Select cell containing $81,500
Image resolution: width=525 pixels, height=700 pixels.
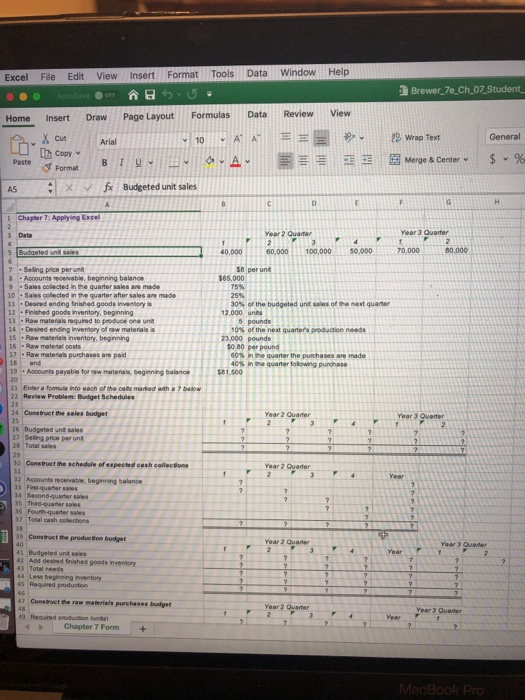[x=224, y=372]
